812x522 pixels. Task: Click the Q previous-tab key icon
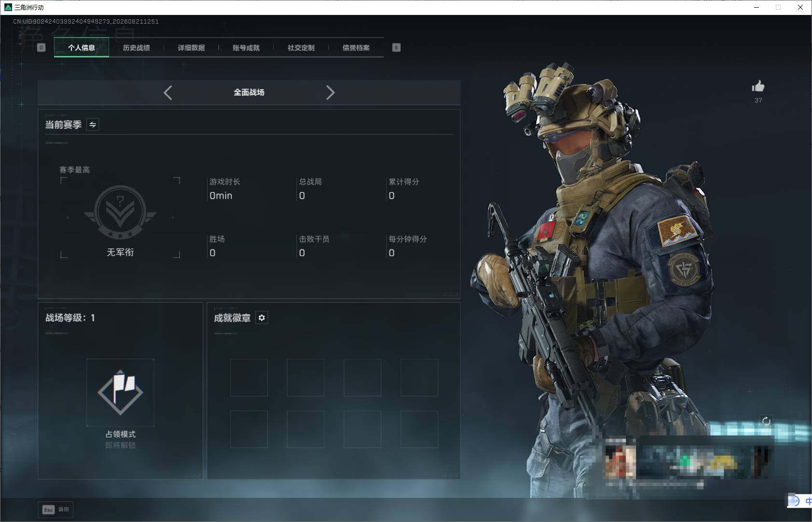point(41,47)
